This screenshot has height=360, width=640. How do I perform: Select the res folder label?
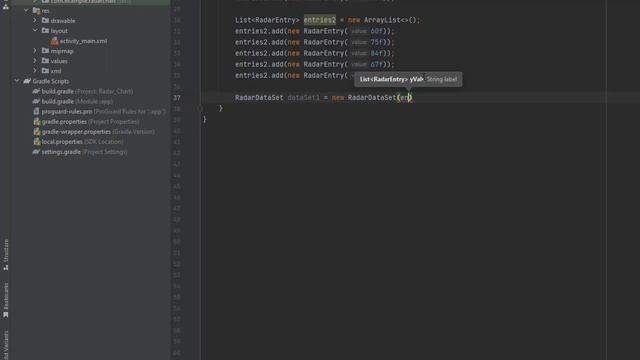(x=46, y=11)
